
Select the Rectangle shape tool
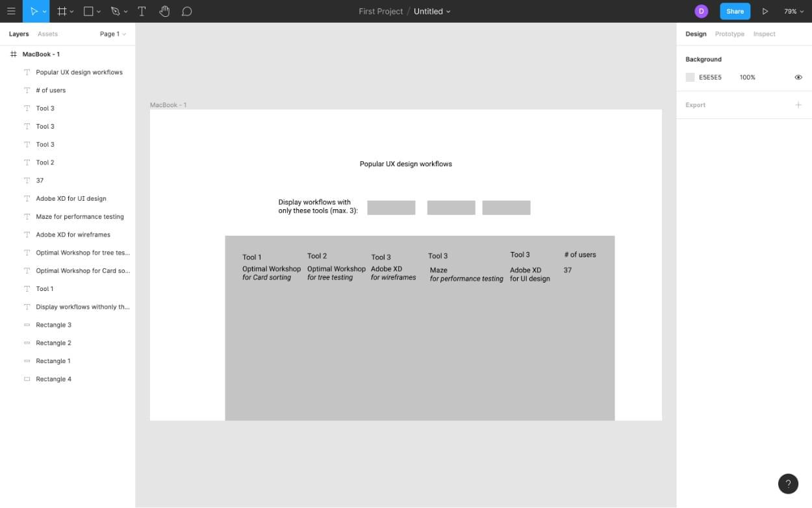tap(89, 11)
